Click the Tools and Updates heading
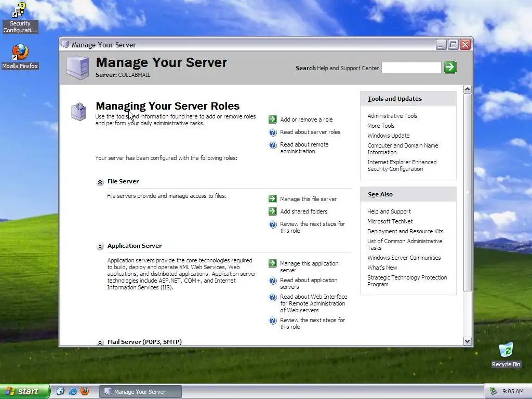The image size is (532, 399). tap(395, 99)
